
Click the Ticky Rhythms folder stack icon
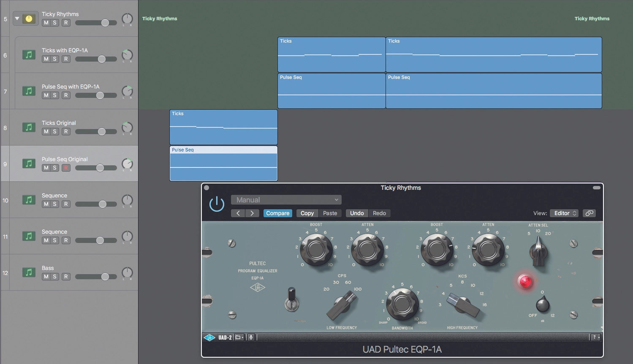click(29, 19)
